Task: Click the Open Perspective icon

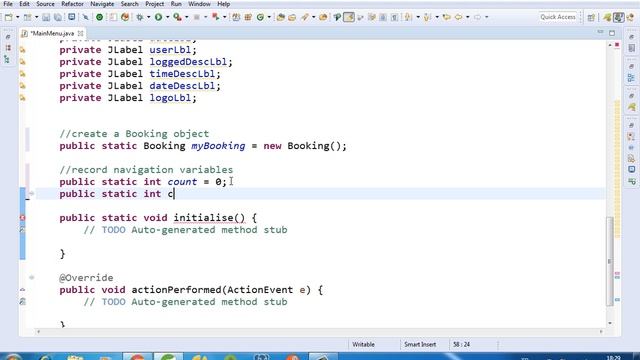Action: point(591,17)
